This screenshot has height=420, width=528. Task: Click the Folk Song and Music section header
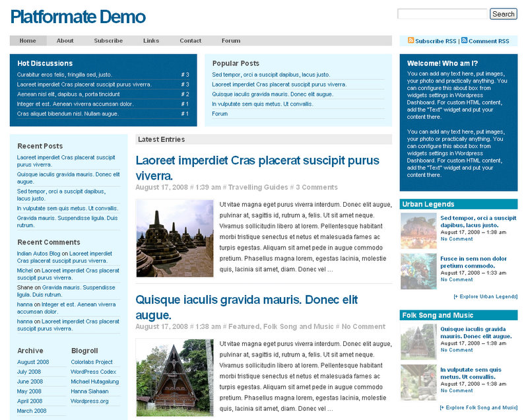[459, 315]
